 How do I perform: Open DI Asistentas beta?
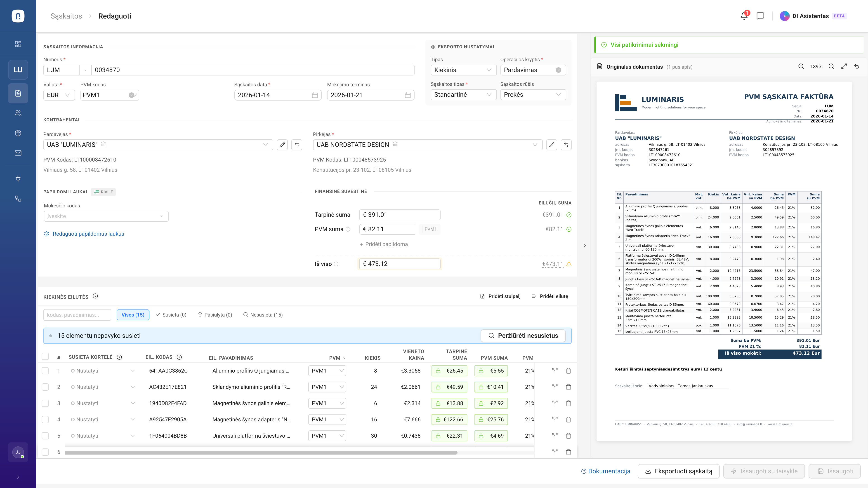click(813, 16)
